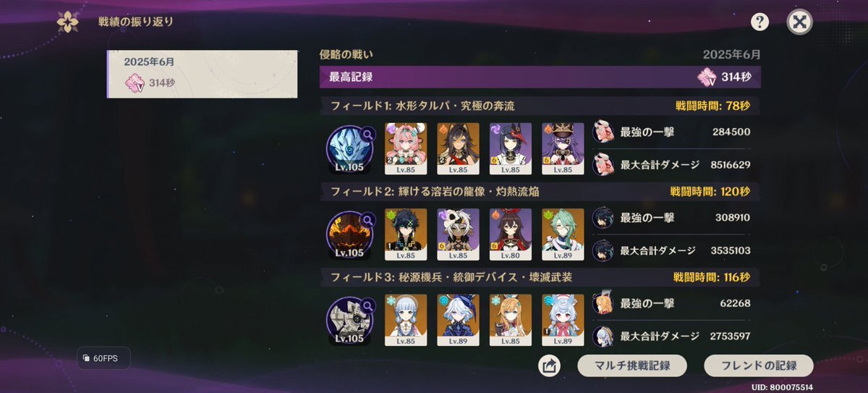
Task: Select the brown-haired Lv.80 character in Field 2
Action: coord(511,234)
